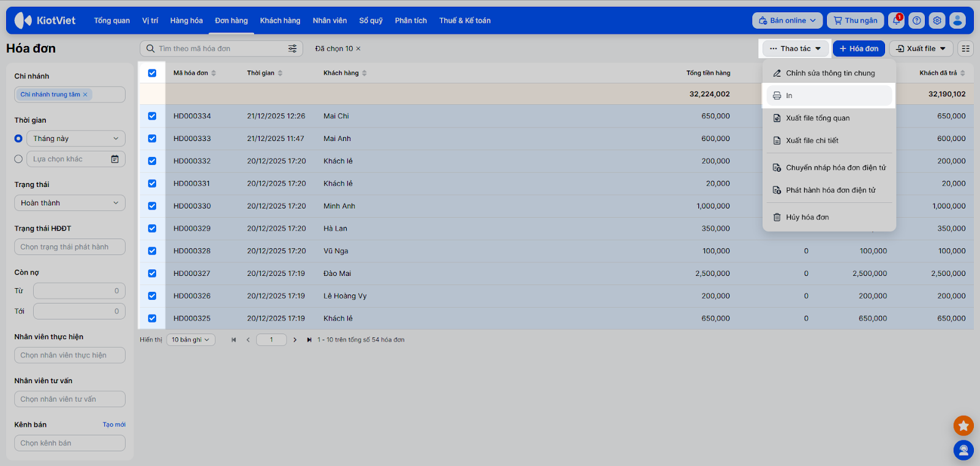
Task: Click the orange star floating button
Action: 963,426
